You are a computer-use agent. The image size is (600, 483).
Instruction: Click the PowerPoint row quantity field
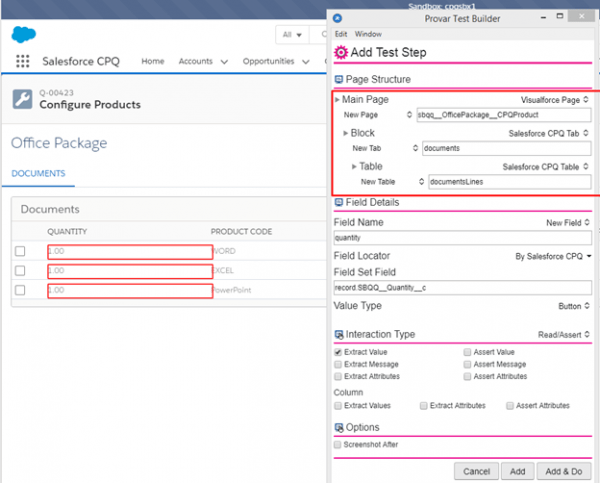pyautogui.click(x=130, y=290)
